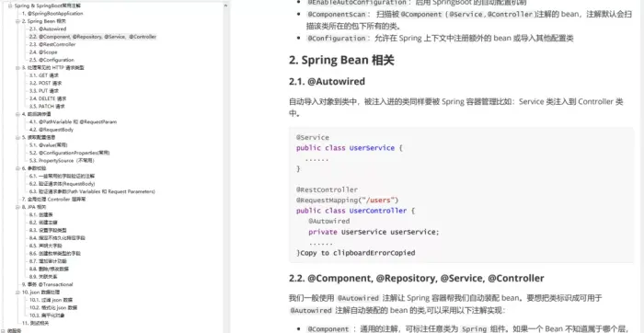Go to '5.2. @ConfigurationProperties' outline entry
The height and width of the screenshot is (333, 644).
[x=69, y=153]
